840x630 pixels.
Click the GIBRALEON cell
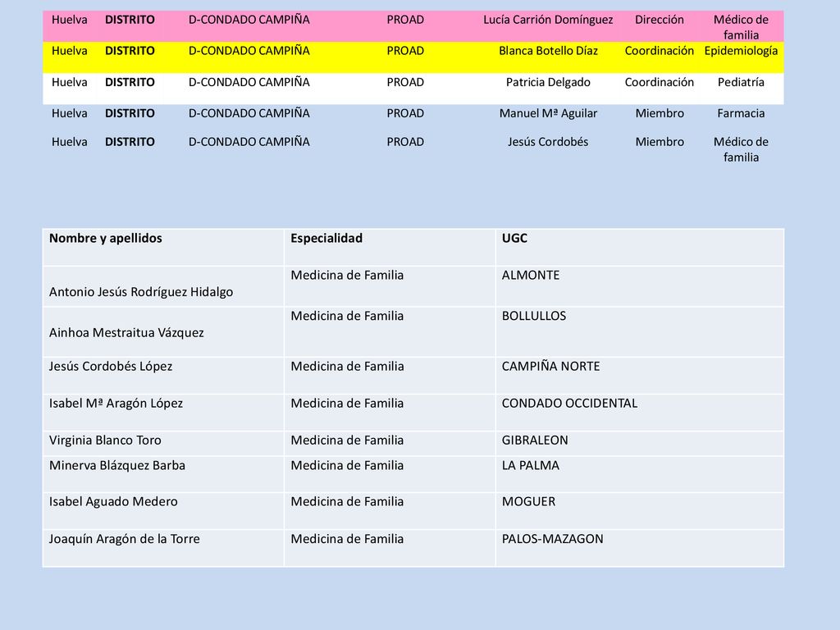tap(535, 441)
